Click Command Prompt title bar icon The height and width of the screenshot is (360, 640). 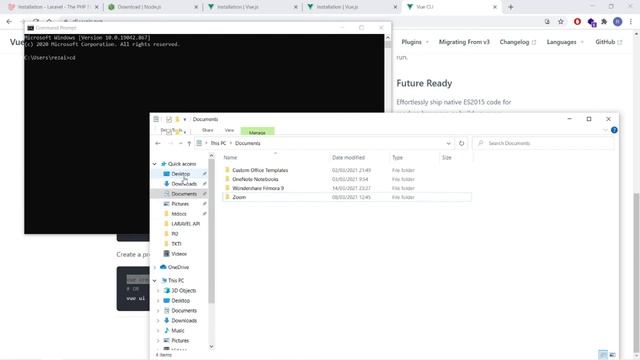pos(30,28)
